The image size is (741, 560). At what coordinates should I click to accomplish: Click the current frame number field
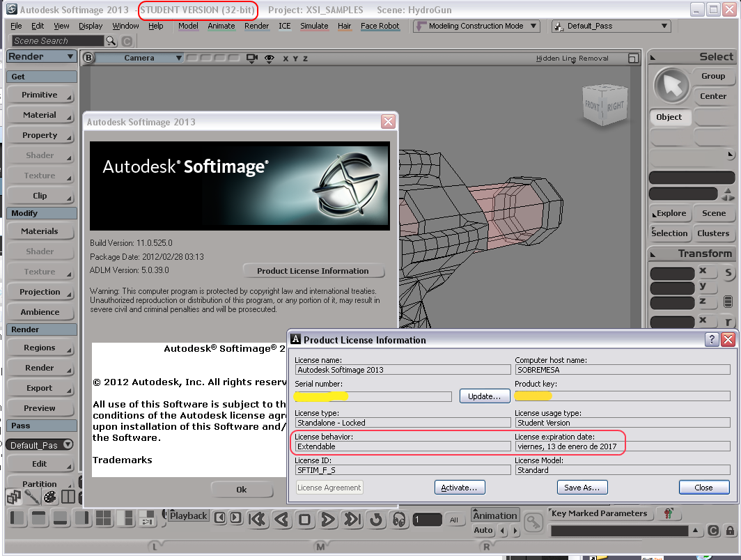pyautogui.click(x=427, y=520)
